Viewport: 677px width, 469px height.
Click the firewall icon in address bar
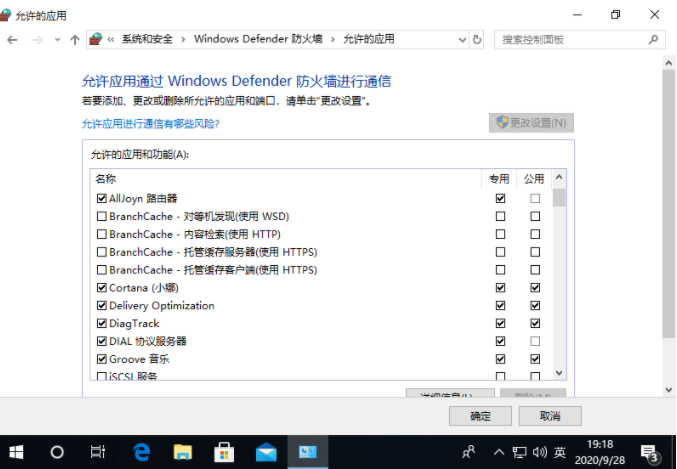[95, 39]
